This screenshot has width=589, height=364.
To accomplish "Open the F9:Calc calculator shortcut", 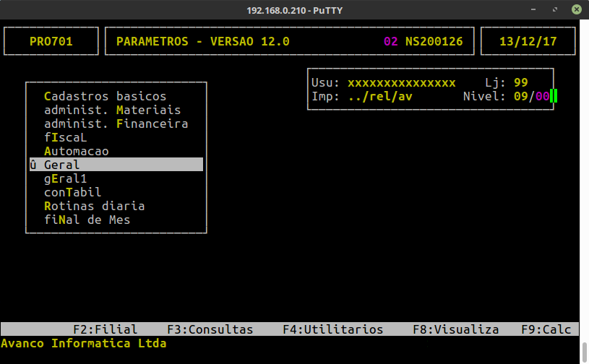I will 546,329.
